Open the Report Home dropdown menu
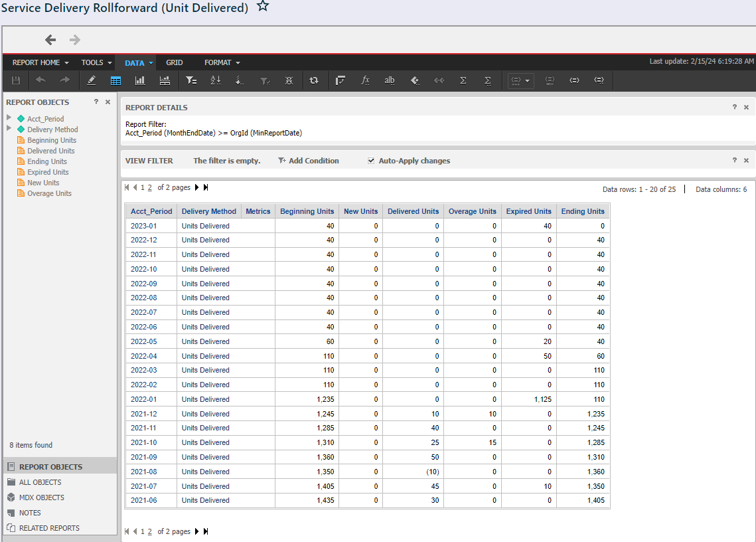 point(40,62)
